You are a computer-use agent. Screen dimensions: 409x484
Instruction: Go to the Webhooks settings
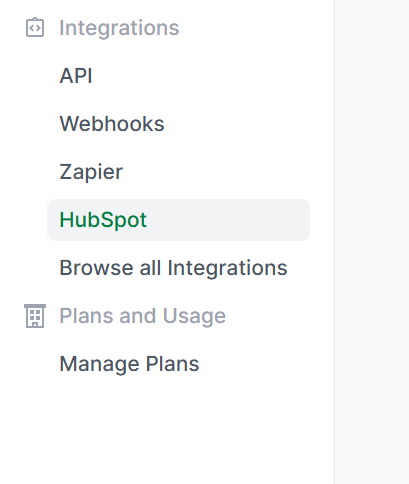(112, 124)
